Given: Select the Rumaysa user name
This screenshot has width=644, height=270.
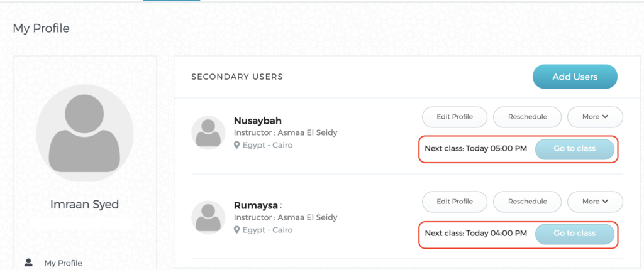Looking at the screenshot, I should (256, 205).
